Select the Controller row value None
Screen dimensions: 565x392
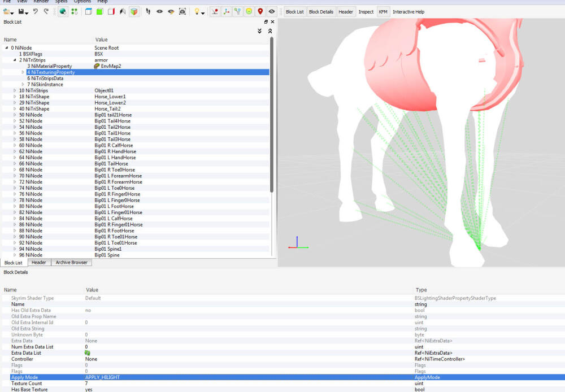(x=91, y=359)
